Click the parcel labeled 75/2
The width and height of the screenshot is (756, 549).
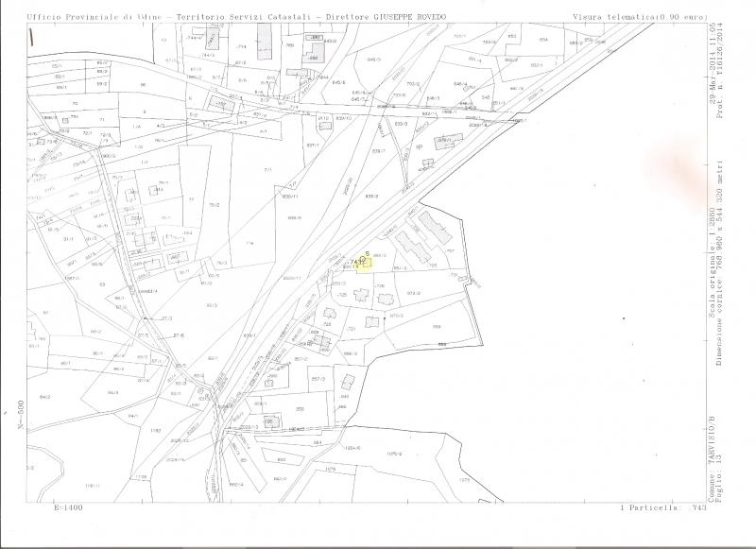click(215, 203)
